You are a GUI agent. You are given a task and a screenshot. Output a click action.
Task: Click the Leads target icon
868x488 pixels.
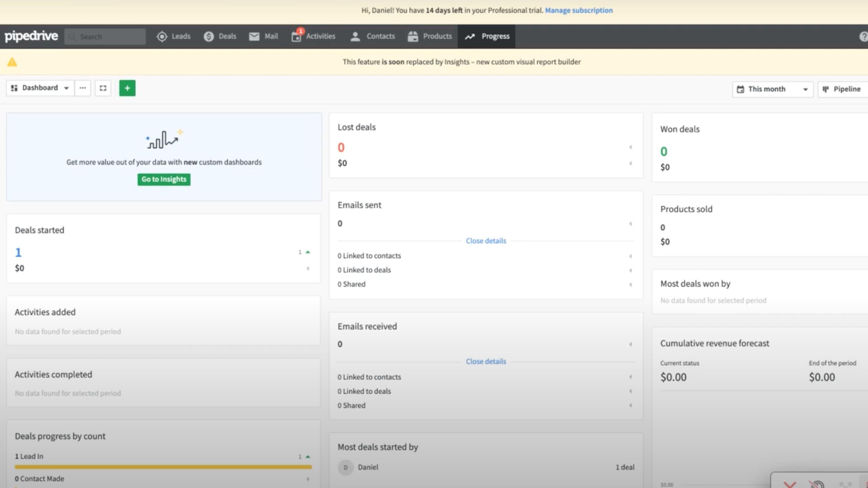(162, 36)
